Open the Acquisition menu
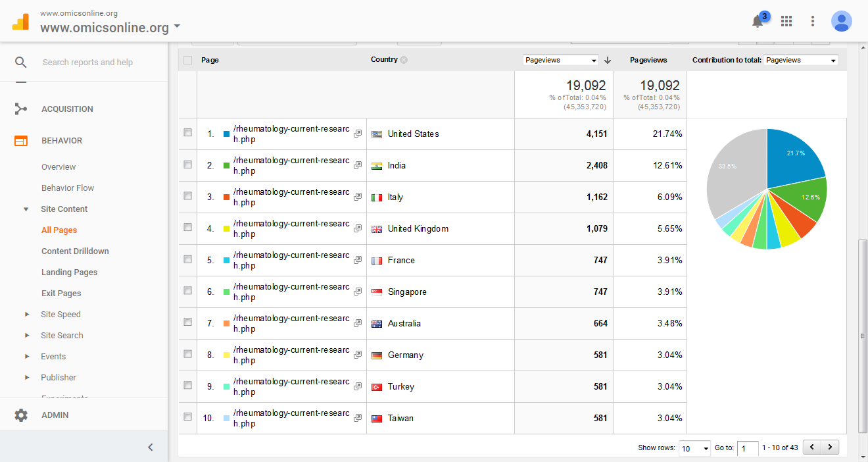 point(67,109)
